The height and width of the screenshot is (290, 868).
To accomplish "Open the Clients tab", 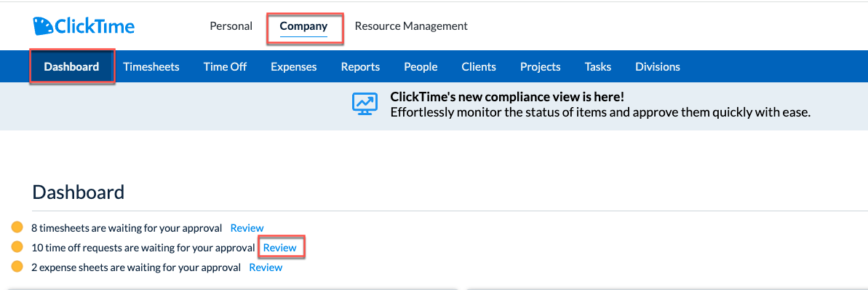I will coord(479,67).
